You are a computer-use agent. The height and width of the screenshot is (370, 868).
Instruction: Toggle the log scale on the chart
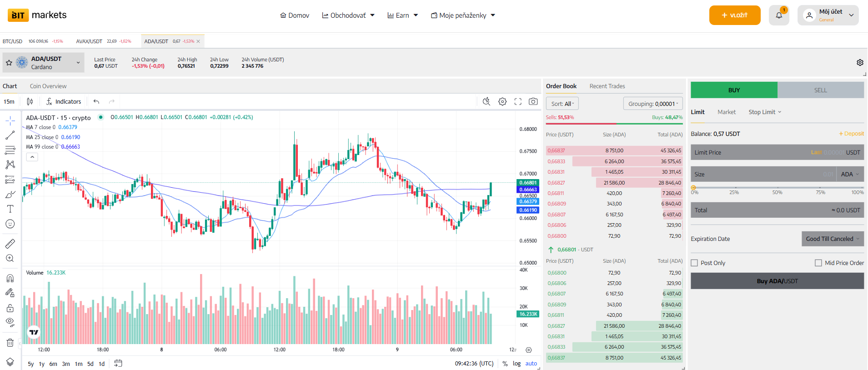517,363
